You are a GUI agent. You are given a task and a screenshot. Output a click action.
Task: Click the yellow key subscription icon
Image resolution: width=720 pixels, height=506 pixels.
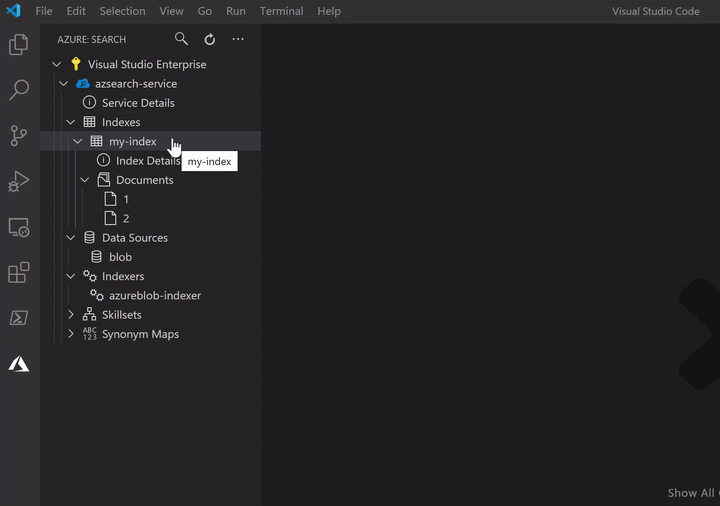click(x=76, y=64)
